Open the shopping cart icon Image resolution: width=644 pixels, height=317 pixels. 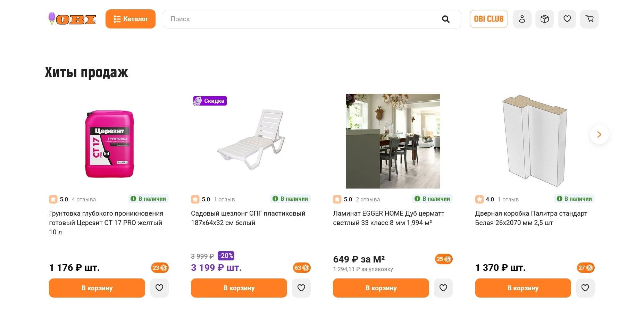coord(589,19)
